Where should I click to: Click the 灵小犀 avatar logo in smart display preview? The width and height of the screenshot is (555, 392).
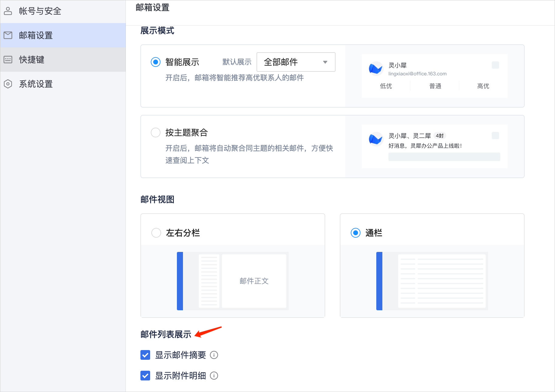pyautogui.click(x=375, y=69)
